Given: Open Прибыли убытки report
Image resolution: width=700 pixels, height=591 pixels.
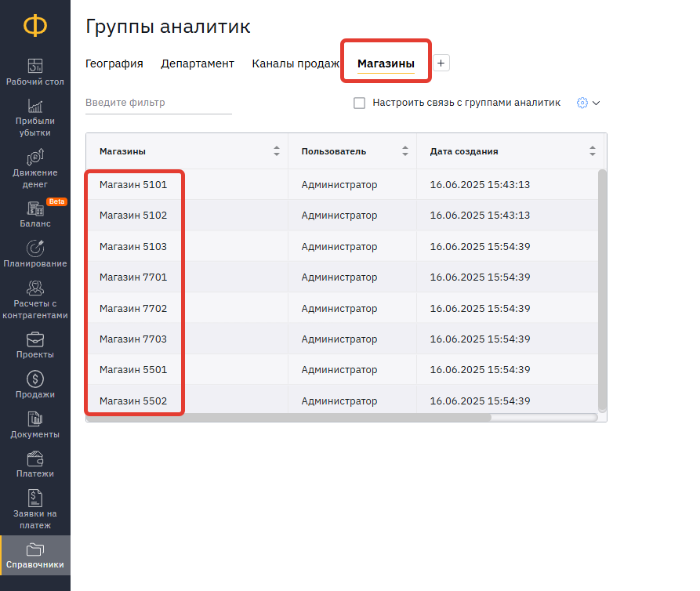Looking at the screenshot, I should [34, 118].
